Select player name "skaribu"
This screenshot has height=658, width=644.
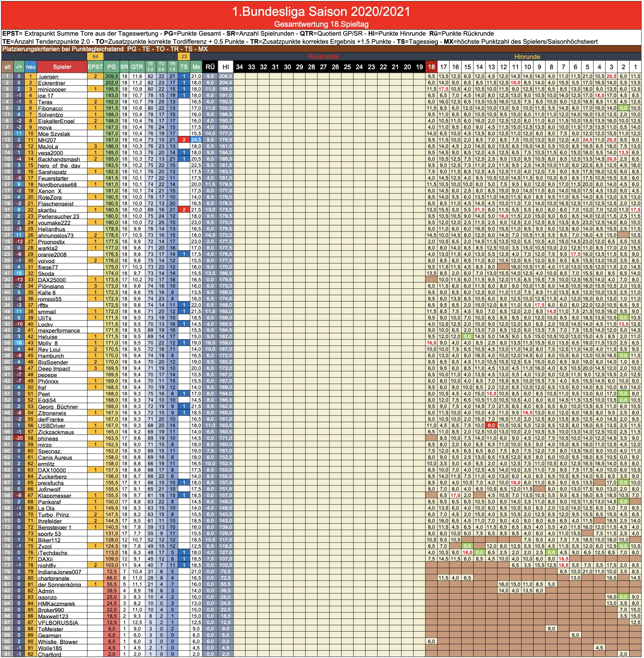click(x=47, y=210)
